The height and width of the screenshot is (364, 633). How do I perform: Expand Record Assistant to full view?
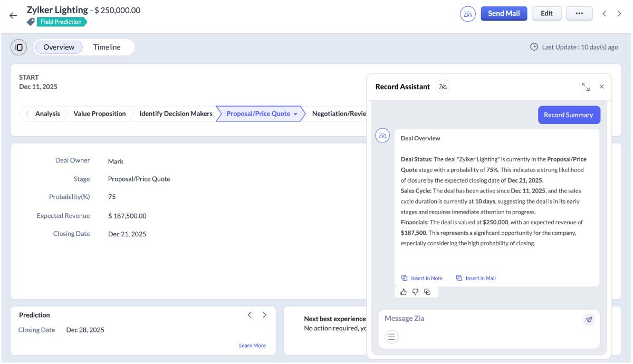point(587,86)
